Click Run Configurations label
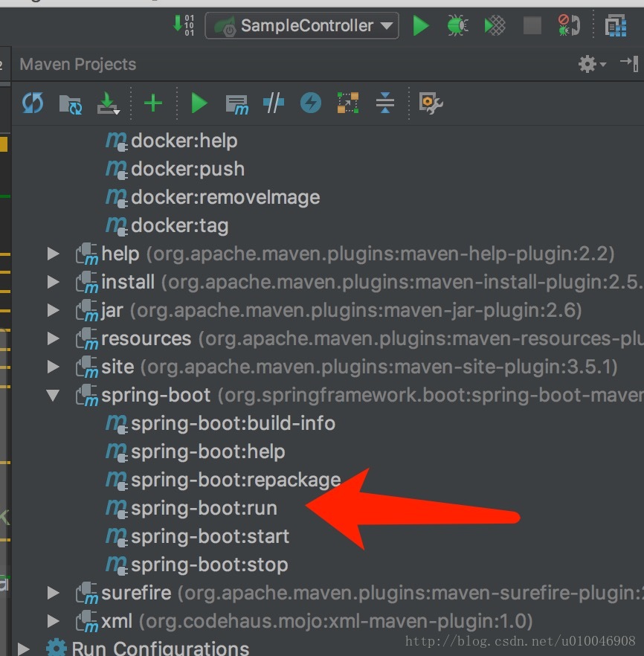 [x=161, y=649]
